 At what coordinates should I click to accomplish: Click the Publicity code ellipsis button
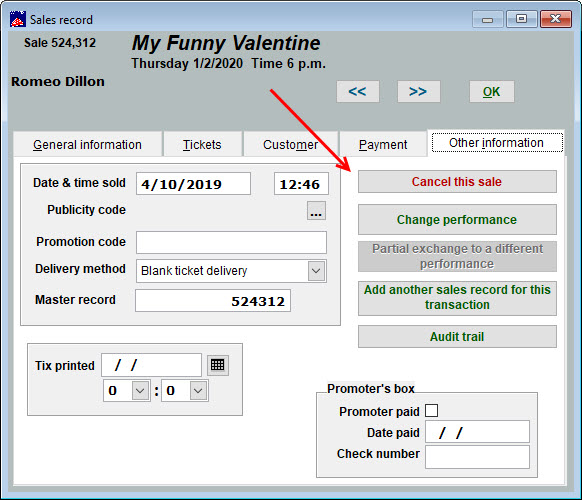tap(316, 211)
